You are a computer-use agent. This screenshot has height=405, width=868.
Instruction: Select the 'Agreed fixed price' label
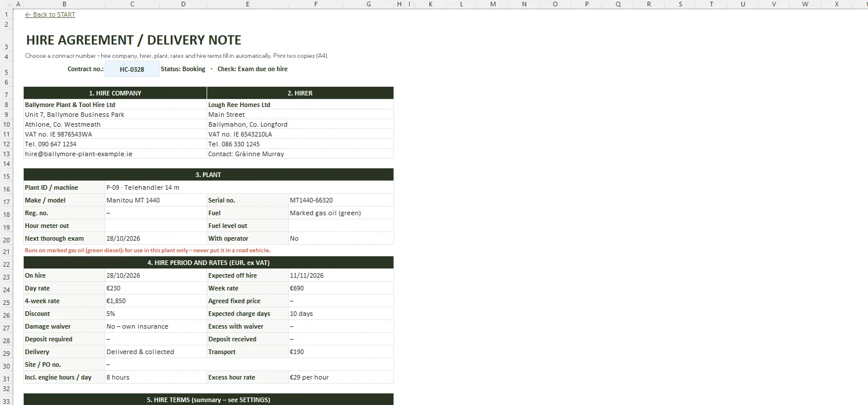point(248,301)
